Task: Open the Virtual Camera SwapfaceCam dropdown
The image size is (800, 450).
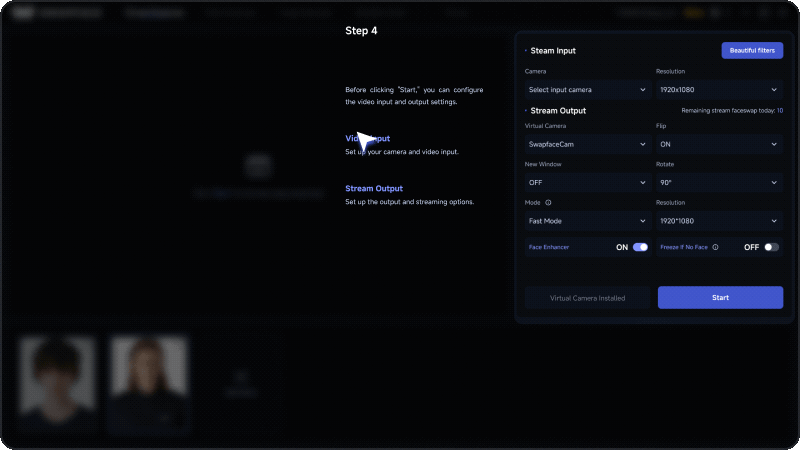Action: click(x=587, y=144)
